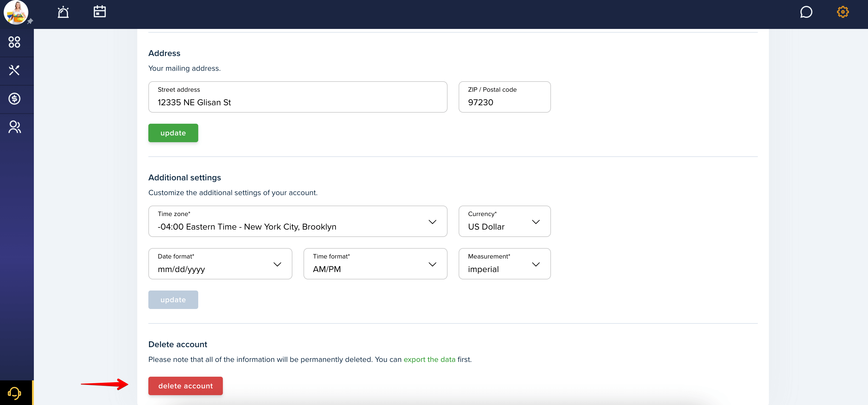Click the Address section heading
The height and width of the screenshot is (405, 868).
(x=164, y=53)
